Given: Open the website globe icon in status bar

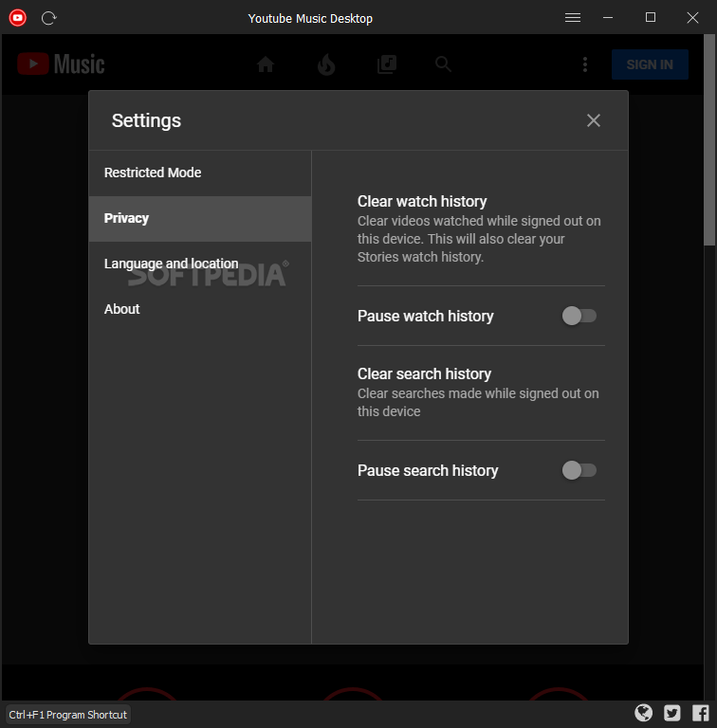Looking at the screenshot, I should 644,713.
